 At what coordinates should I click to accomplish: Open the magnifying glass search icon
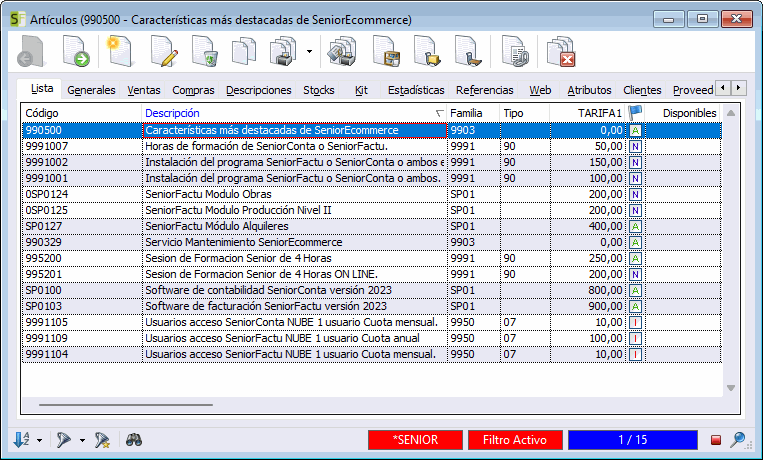click(738, 440)
